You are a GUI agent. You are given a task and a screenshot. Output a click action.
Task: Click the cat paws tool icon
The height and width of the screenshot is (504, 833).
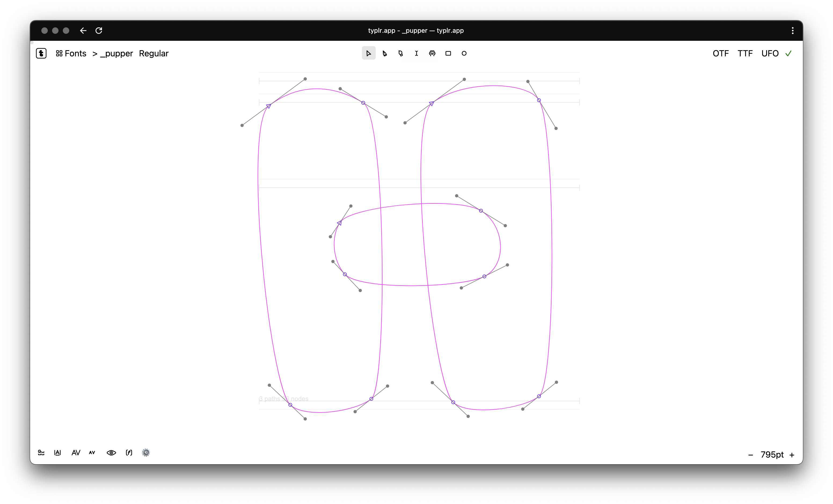click(432, 53)
